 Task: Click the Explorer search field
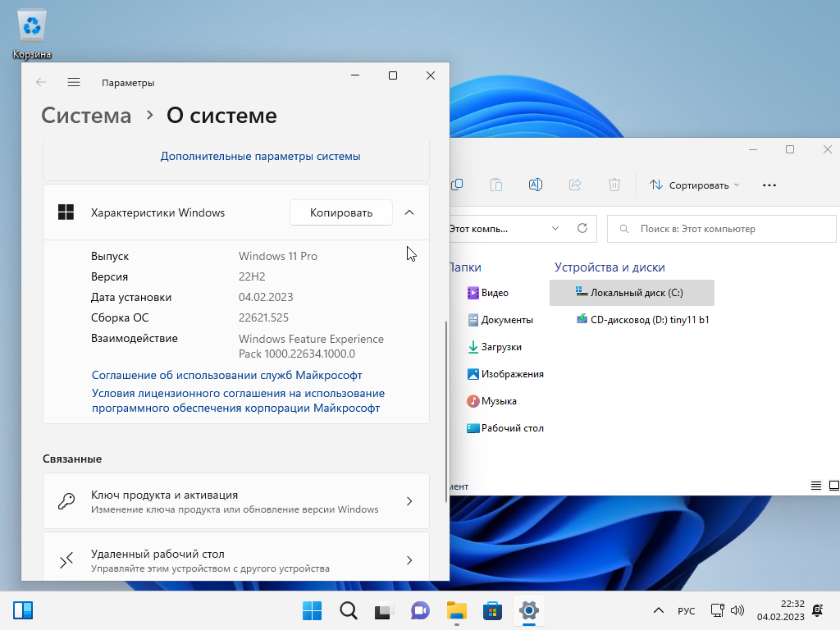(722, 229)
